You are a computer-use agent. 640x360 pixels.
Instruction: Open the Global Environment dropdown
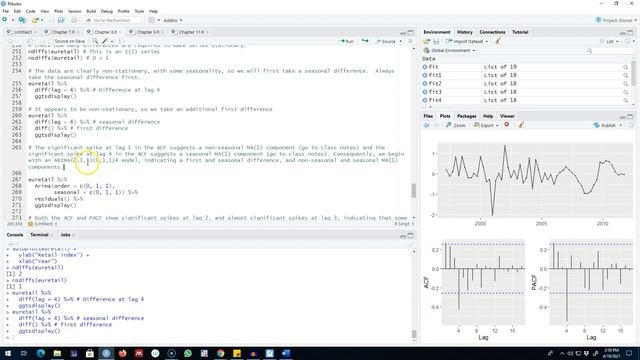coord(449,51)
